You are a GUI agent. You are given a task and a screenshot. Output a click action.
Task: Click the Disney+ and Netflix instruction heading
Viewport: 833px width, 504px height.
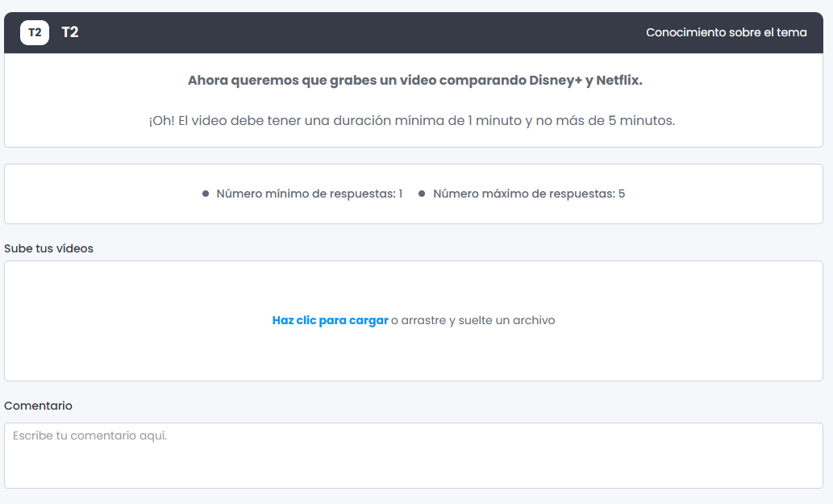pos(415,80)
